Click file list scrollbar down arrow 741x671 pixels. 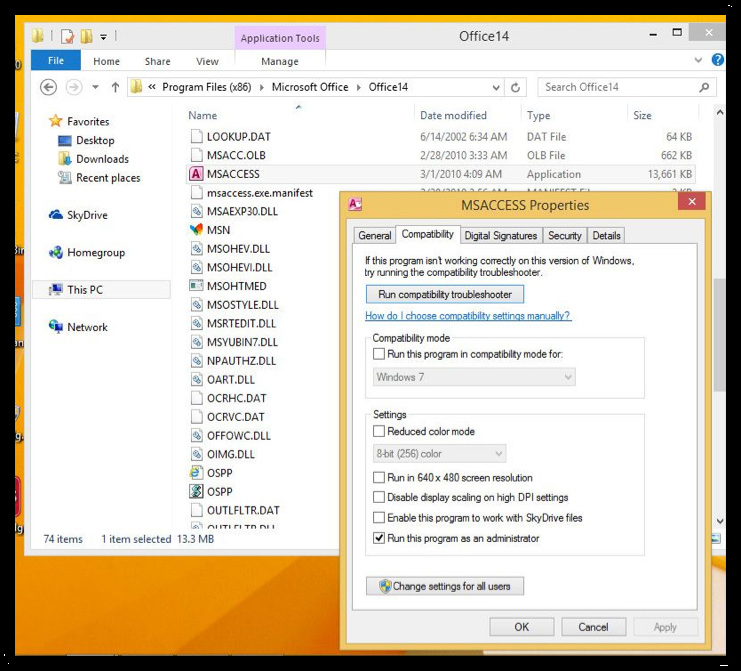tap(719, 521)
